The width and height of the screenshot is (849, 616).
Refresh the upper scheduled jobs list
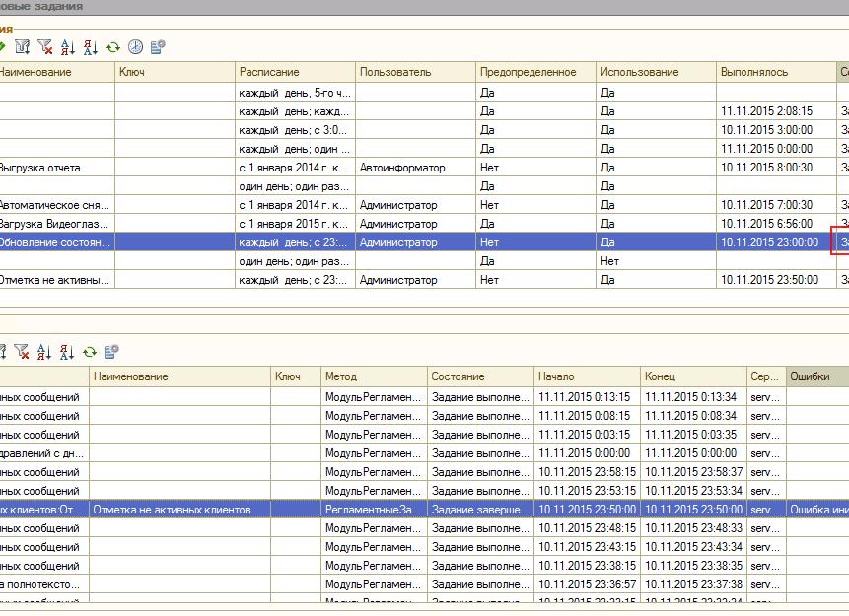point(113,47)
